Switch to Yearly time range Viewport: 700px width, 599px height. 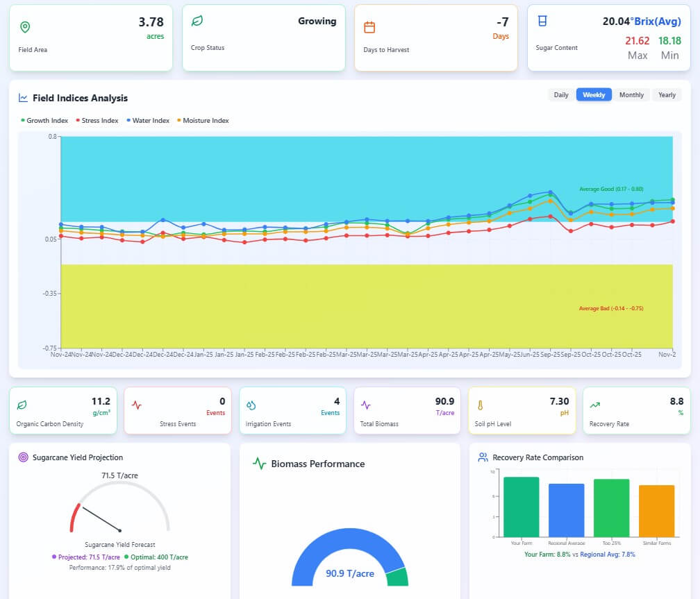667,95
